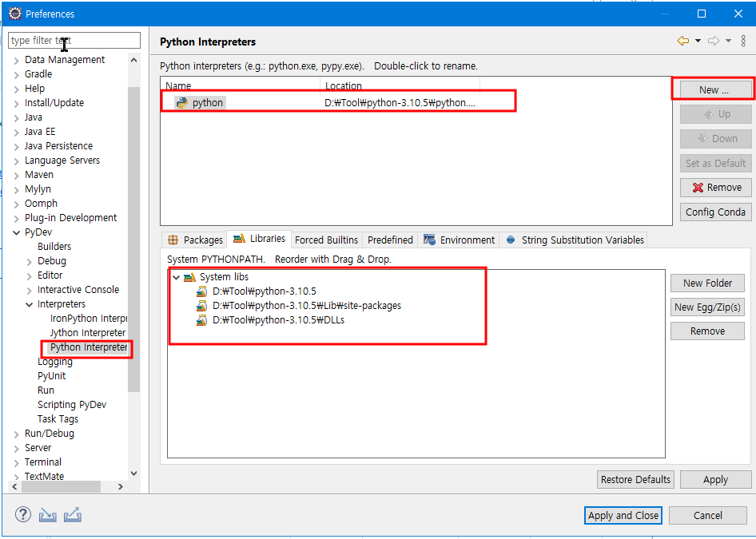The width and height of the screenshot is (756, 539).
Task: Select the D:\Tool\python-3.10.5\DLLs path
Action: 278,320
